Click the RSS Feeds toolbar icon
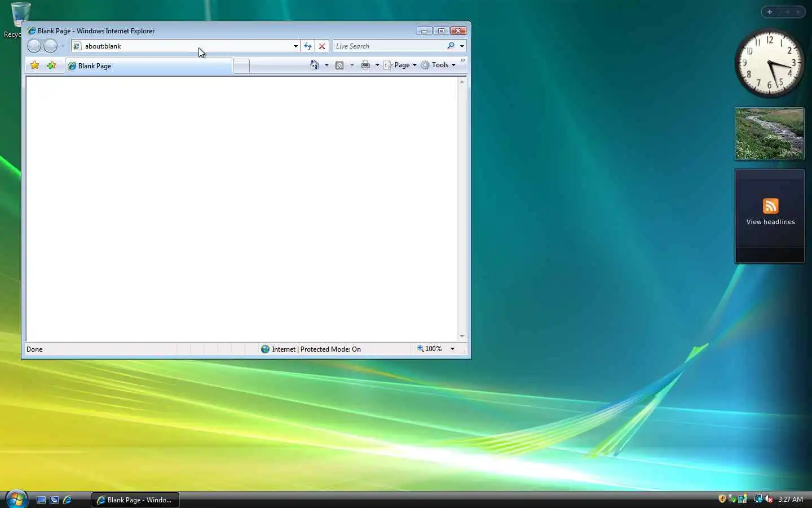 tap(339, 65)
